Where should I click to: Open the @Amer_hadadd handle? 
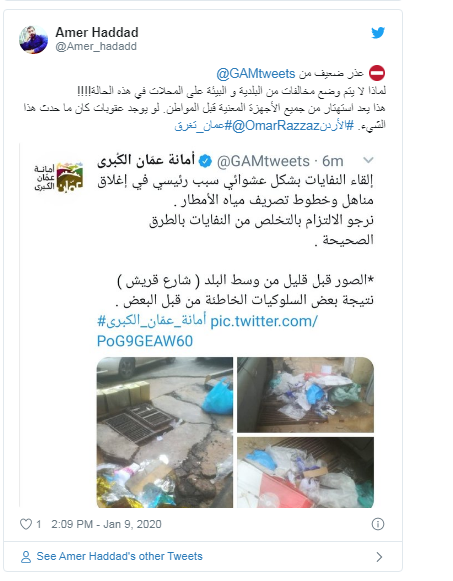point(96,46)
